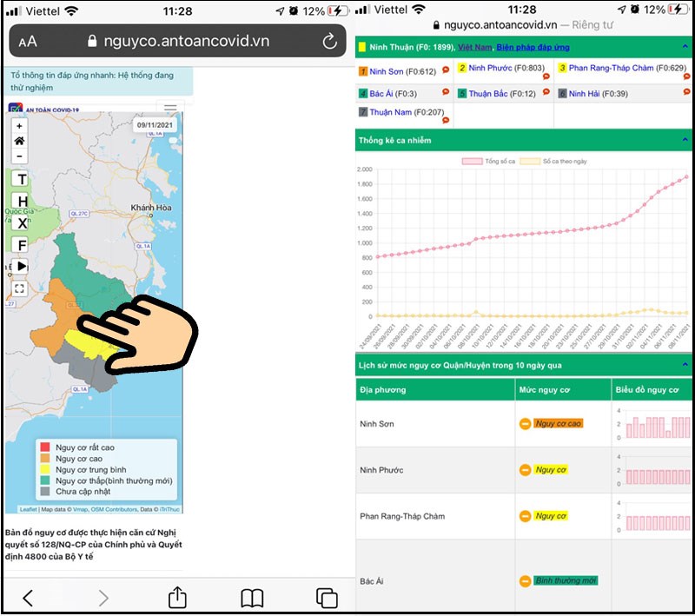
Task: Click the X map layer button
Action: [x=21, y=223]
